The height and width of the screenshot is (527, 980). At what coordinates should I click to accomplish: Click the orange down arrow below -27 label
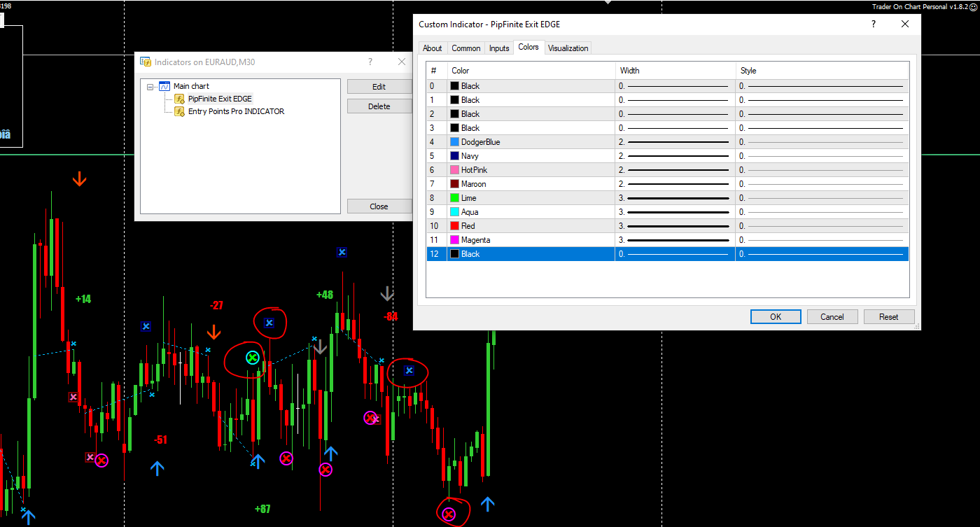coord(213,332)
